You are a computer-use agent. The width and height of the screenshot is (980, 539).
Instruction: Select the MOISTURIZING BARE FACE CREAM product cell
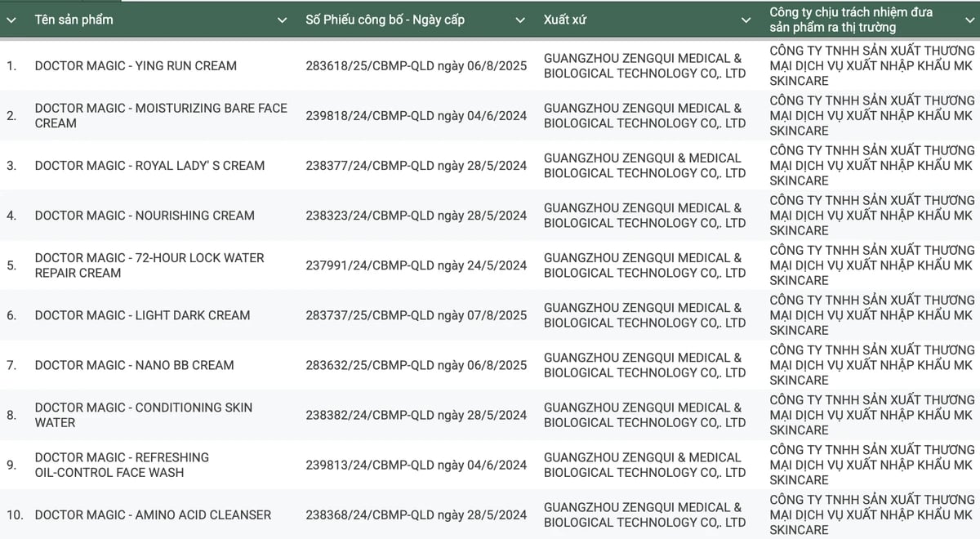point(160,115)
